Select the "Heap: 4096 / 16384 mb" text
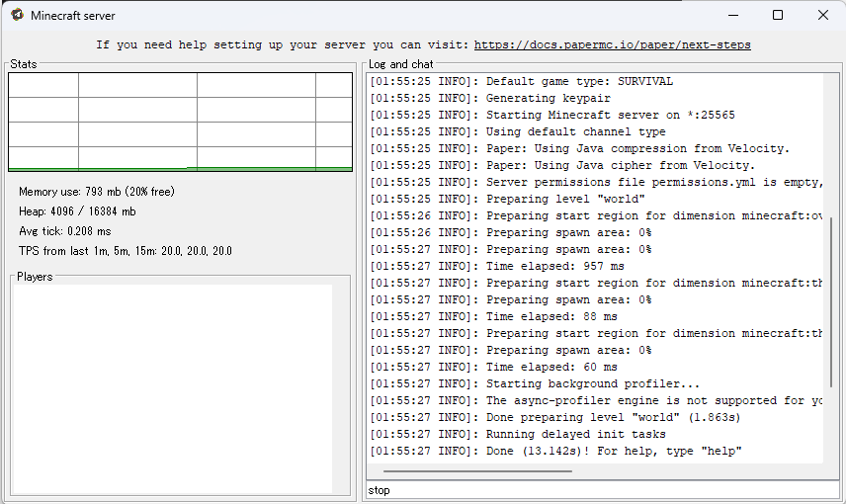846x504 pixels. 77,211
